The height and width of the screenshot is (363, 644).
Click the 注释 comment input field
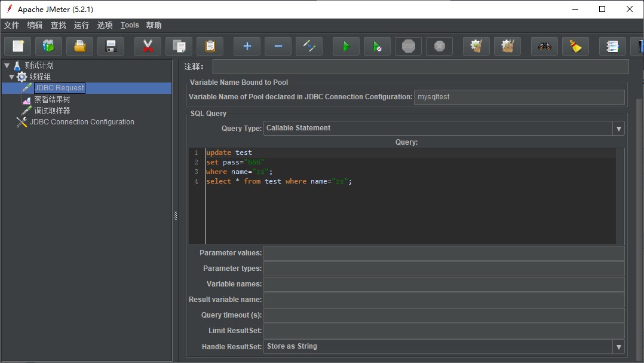tap(421, 66)
